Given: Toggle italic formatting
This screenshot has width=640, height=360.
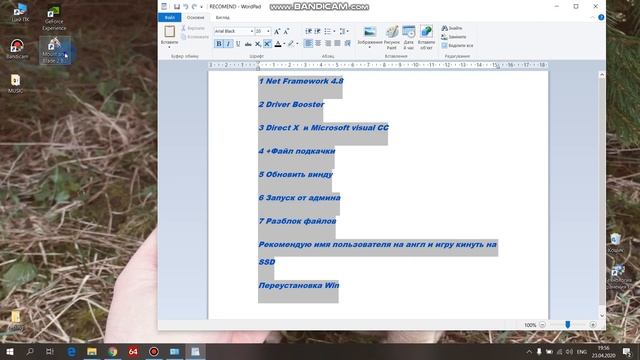Looking at the screenshot, I should click(228, 44).
